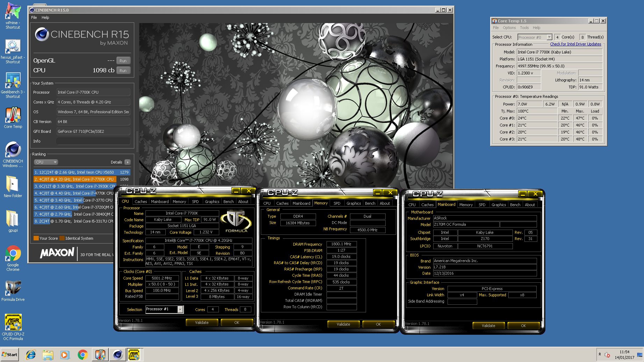
Task: Switch to Caches tab in first CPU-Z window
Action: [141, 202]
